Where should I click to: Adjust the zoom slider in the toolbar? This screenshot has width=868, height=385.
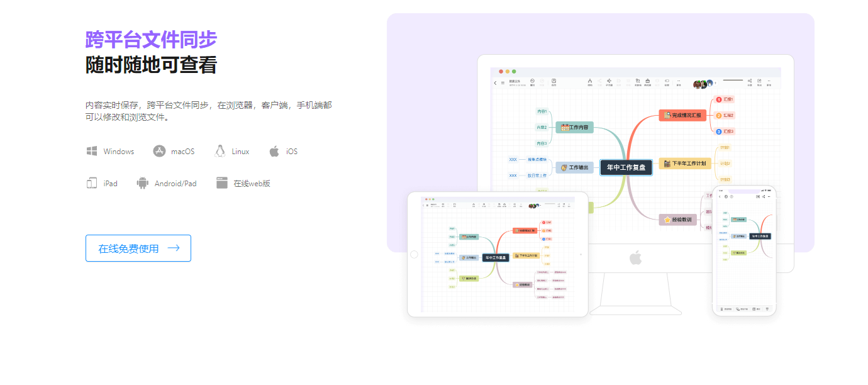(x=733, y=80)
